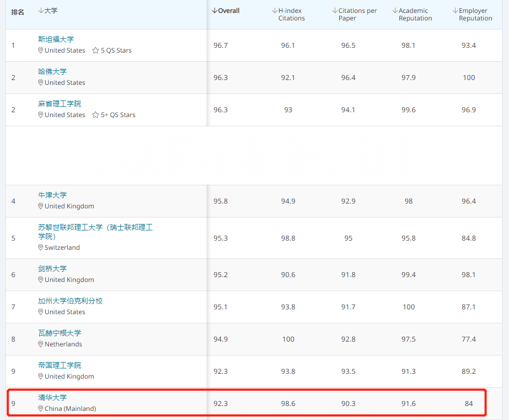Select 5 QS Stars label for 斯坦福大学

pyautogui.click(x=116, y=50)
